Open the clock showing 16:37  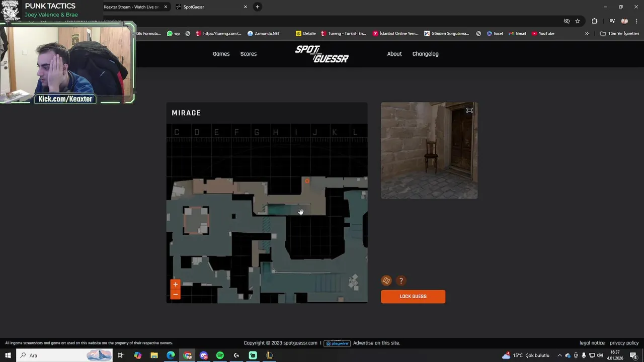click(x=615, y=355)
